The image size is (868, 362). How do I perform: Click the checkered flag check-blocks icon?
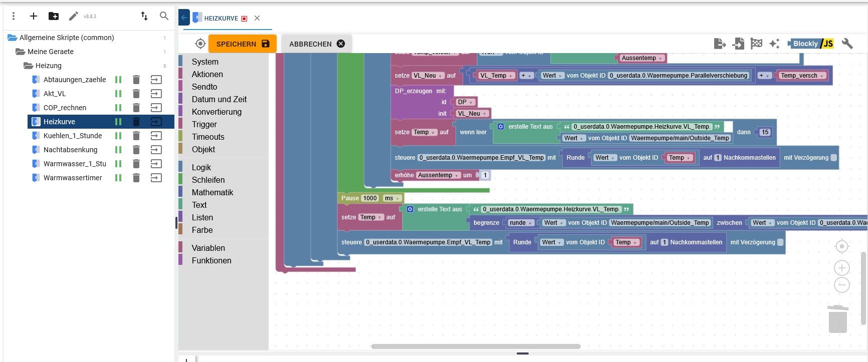coord(756,44)
